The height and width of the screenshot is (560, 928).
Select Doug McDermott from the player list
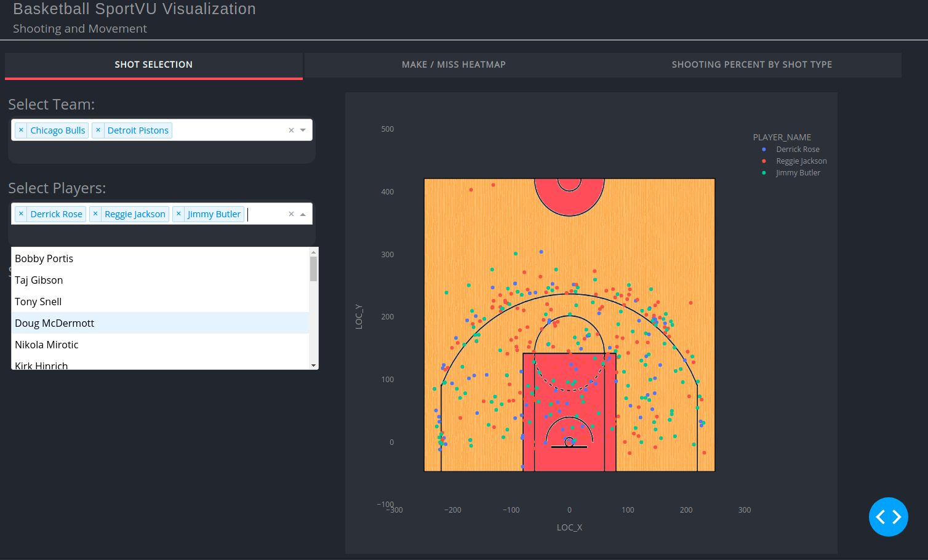(54, 322)
